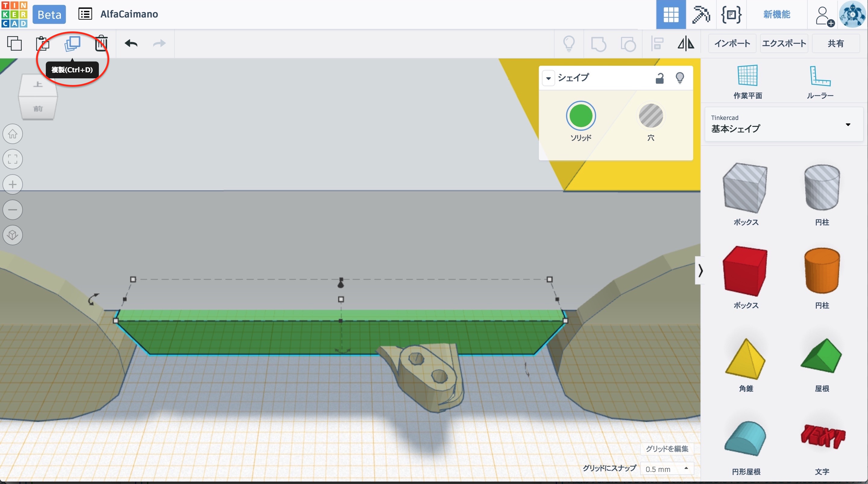The height and width of the screenshot is (484, 868).
Task: Click the Duplicate (複製) toolbar icon
Action: pos(72,43)
